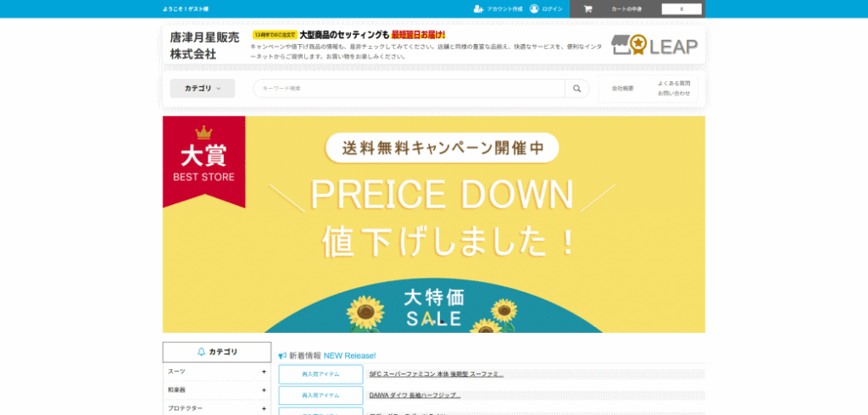Click the login user icon

534,8
